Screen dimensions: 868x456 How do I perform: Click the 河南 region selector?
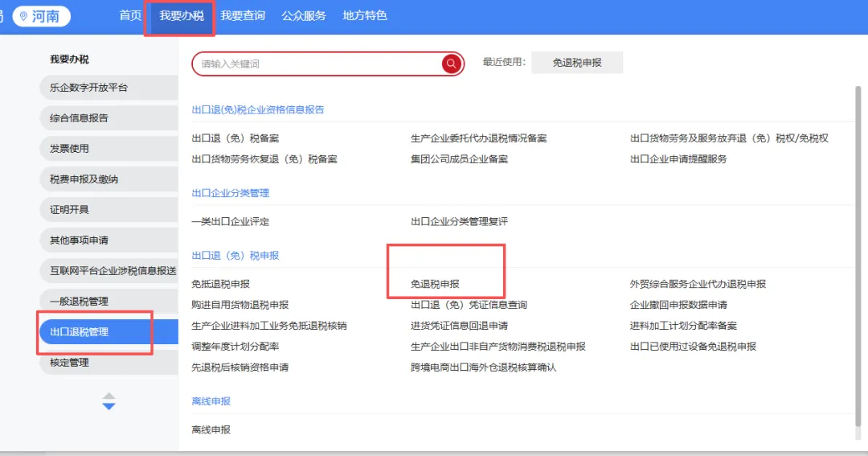pyautogui.click(x=42, y=16)
